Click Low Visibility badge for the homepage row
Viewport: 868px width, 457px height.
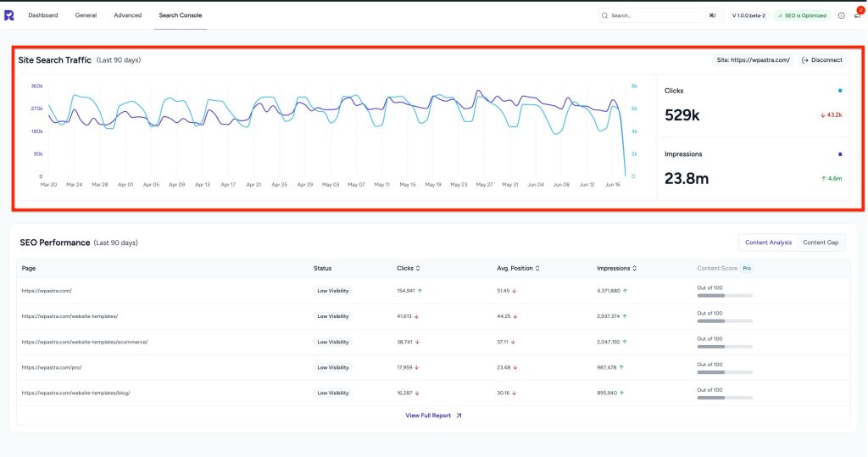(332, 291)
